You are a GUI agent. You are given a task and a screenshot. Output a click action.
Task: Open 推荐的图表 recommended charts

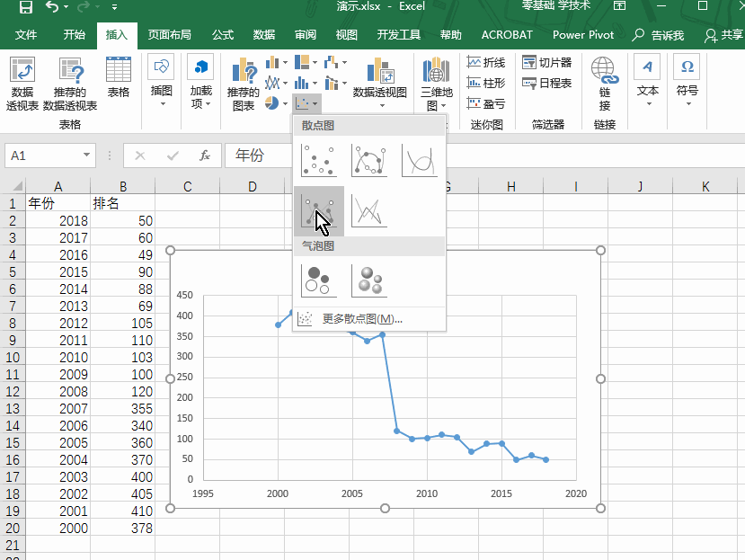click(x=244, y=84)
